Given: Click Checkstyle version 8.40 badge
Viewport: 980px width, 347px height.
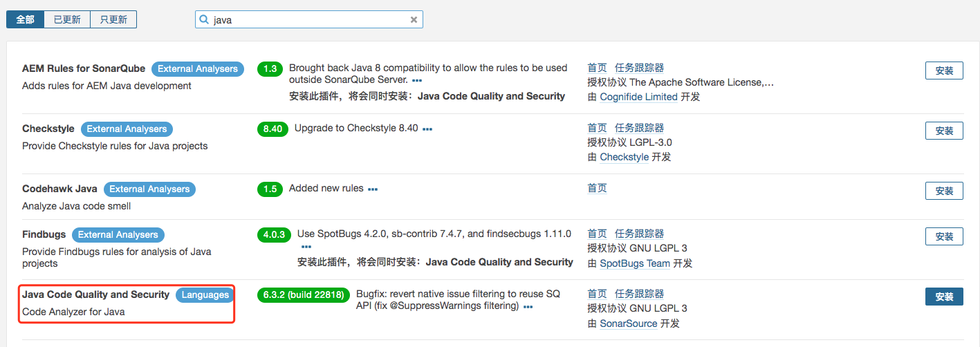Looking at the screenshot, I should point(272,129).
